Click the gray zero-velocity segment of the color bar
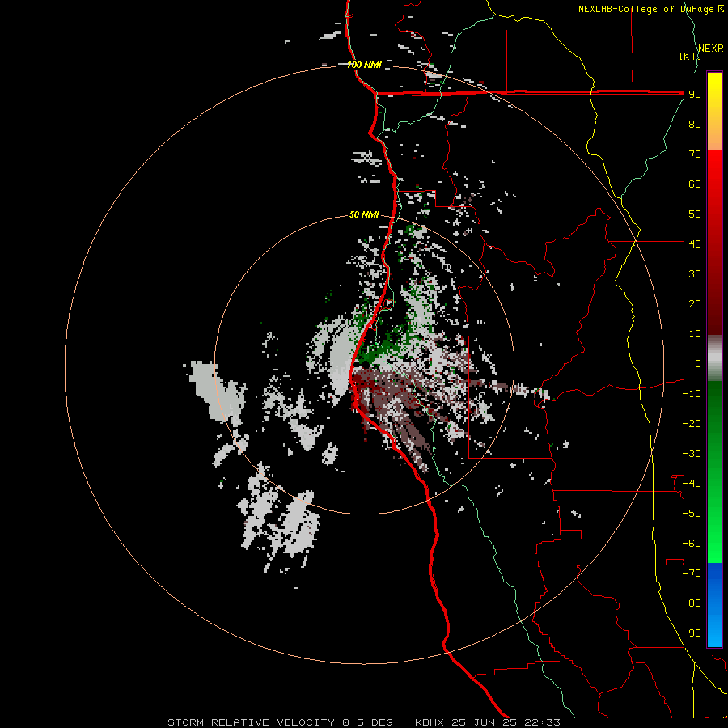The image size is (728, 728). click(x=714, y=358)
